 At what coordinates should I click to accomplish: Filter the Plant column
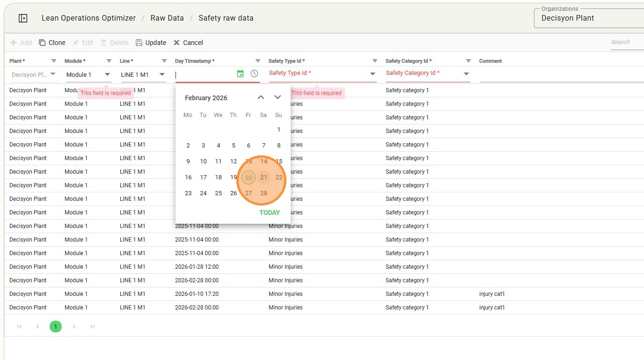click(x=54, y=61)
